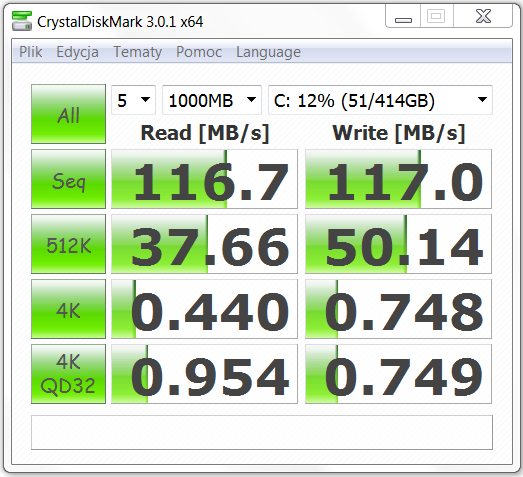Run all benchmarks with the All button
The width and height of the screenshot is (523, 477).
68,114
